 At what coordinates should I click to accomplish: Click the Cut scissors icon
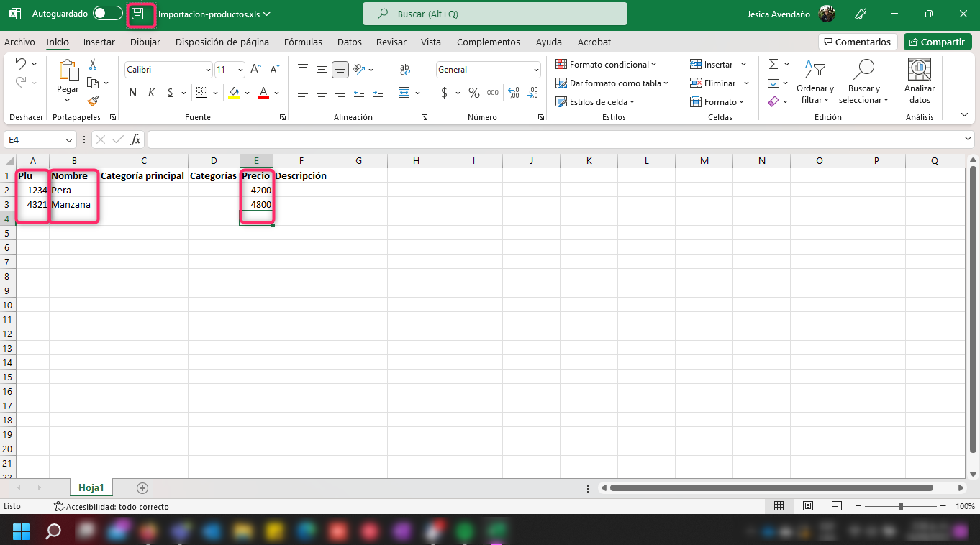click(93, 65)
